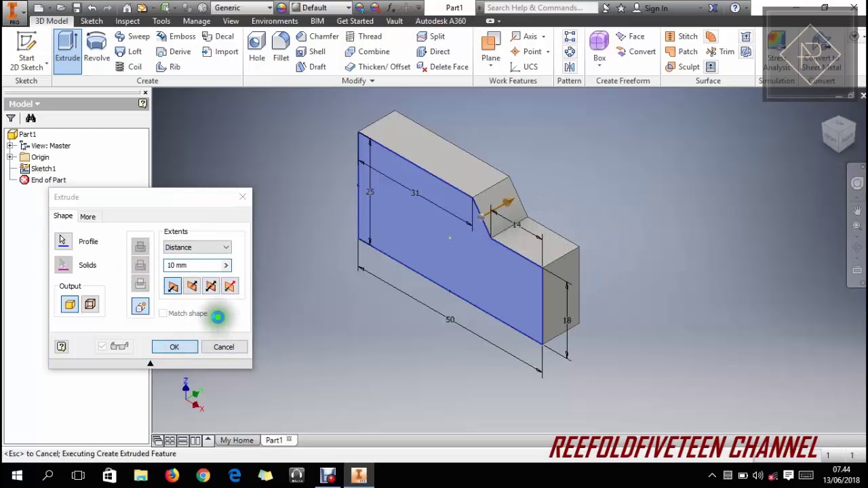The image size is (868, 488).
Task: Switch to the Sketch ribbon tab
Action: (92, 21)
